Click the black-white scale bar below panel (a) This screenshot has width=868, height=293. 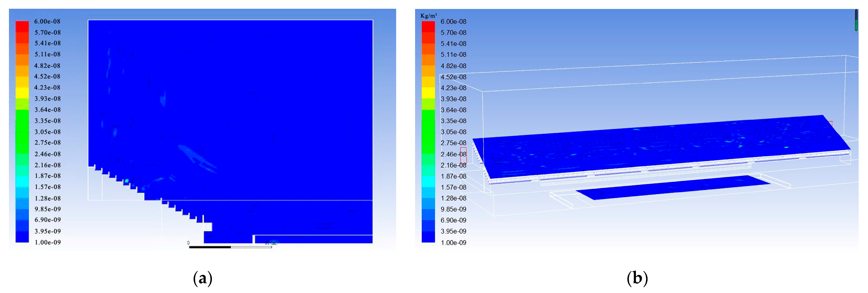click(230, 247)
